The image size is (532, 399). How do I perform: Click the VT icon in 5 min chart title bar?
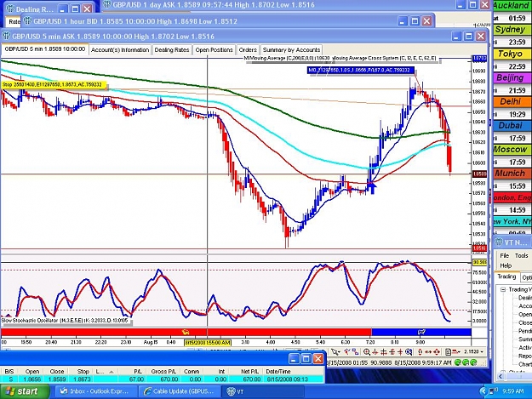tap(7, 37)
